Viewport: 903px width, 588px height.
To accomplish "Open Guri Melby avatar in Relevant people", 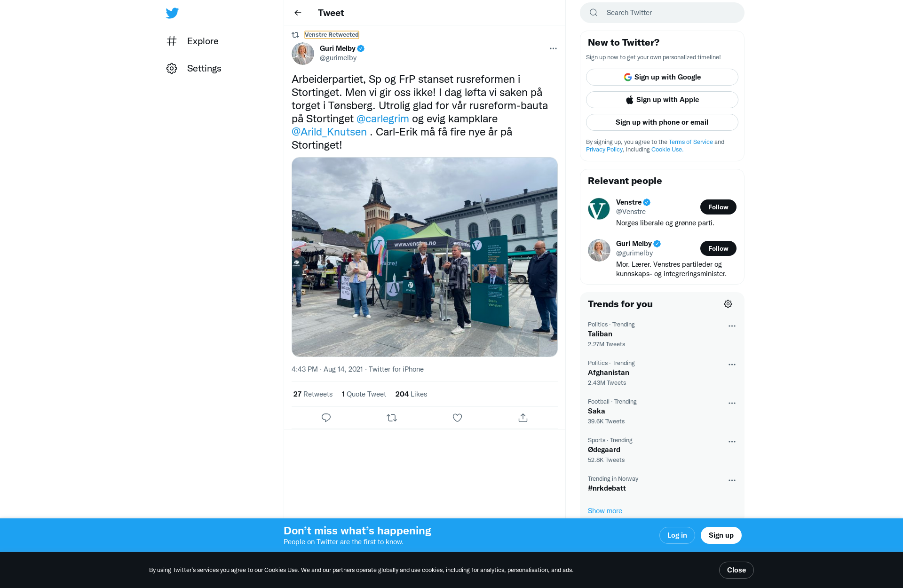I will click(x=599, y=250).
